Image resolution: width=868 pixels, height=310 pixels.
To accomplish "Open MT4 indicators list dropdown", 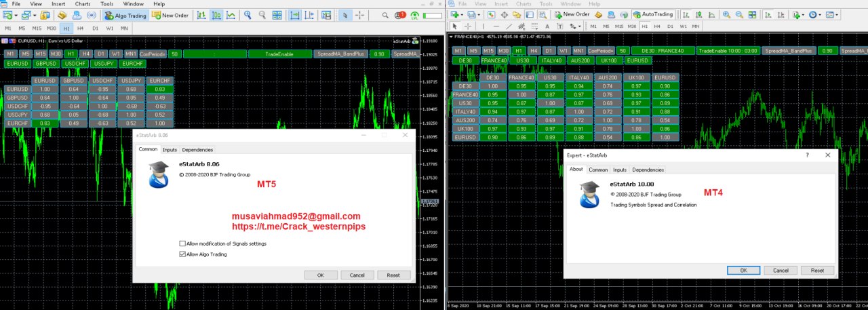I will [803, 14].
